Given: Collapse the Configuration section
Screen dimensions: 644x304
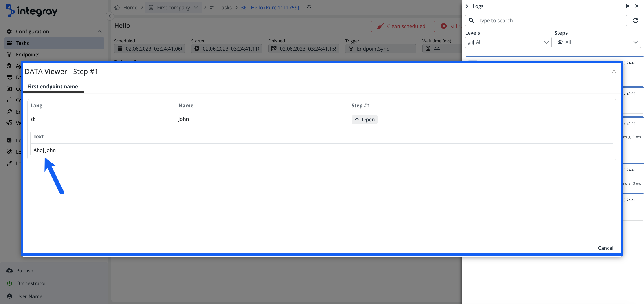Looking at the screenshot, I should pos(100,32).
